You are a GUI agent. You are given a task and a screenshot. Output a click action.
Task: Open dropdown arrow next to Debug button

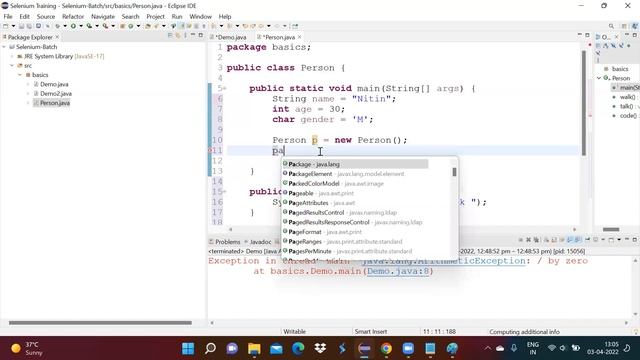[65, 26]
